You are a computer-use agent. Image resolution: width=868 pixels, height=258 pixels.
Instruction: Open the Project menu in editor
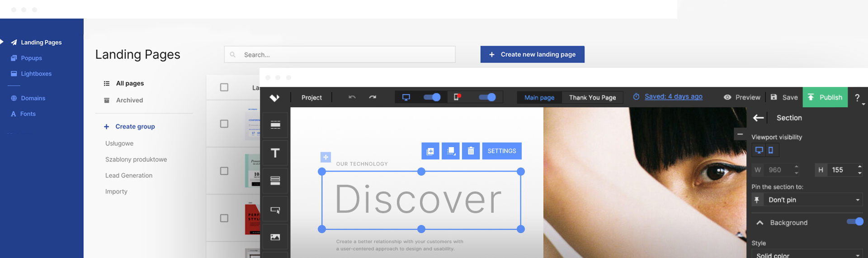point(311,97)
